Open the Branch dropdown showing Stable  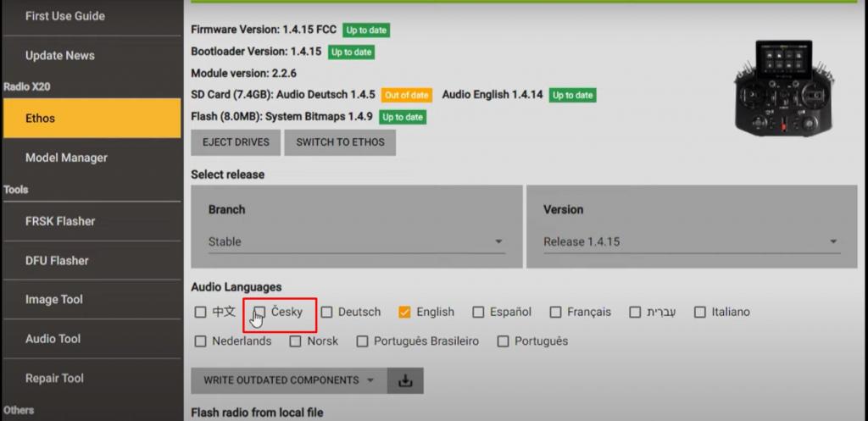(x=356, y=242)
